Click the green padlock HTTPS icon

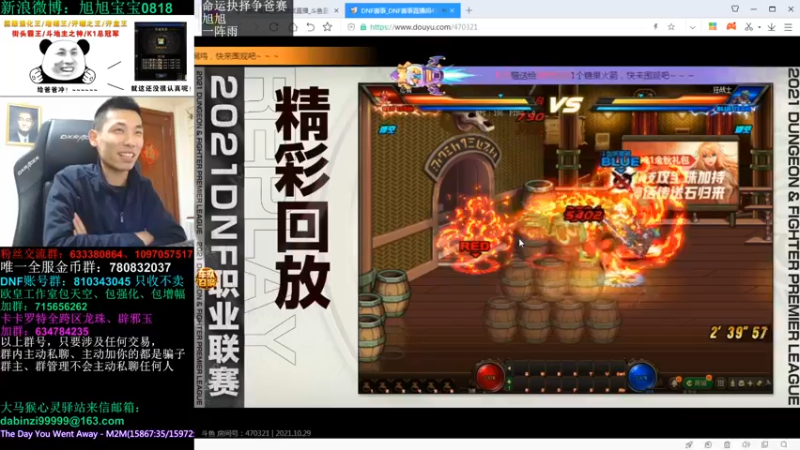pos(363,27)
